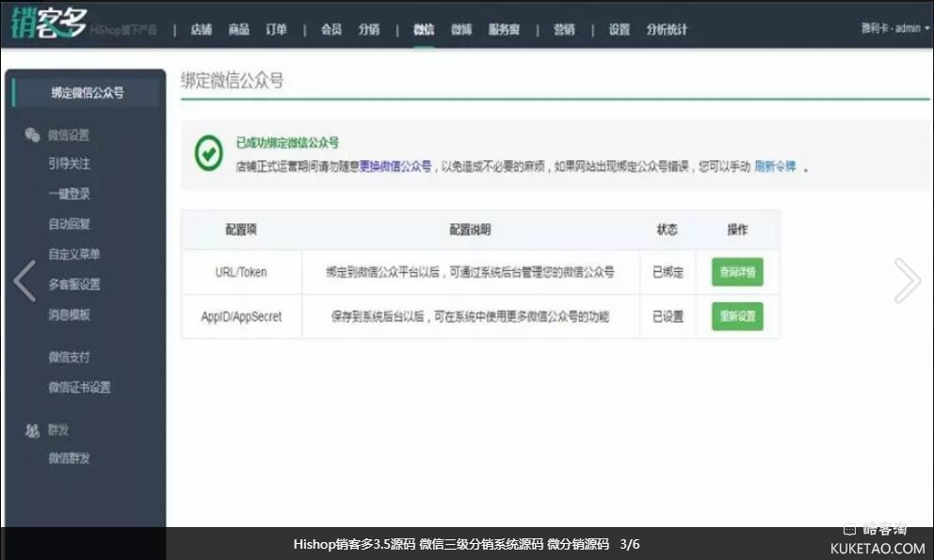Open 自动回复 sidebar item

coord(69,224)
